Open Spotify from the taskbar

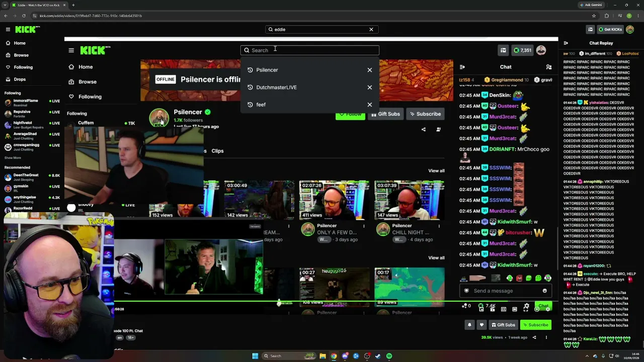(389, 356)
